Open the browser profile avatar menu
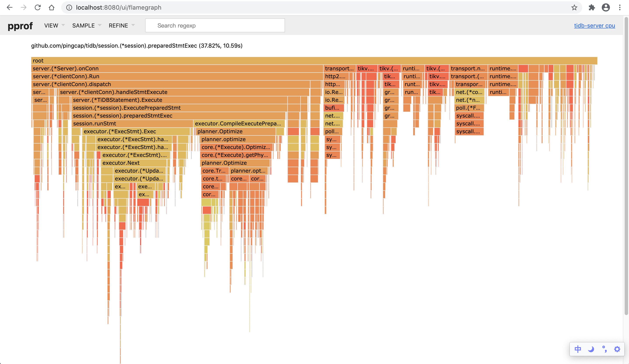Image resolution: width=629 pixels, height=364 pixels. click(606, 7)
